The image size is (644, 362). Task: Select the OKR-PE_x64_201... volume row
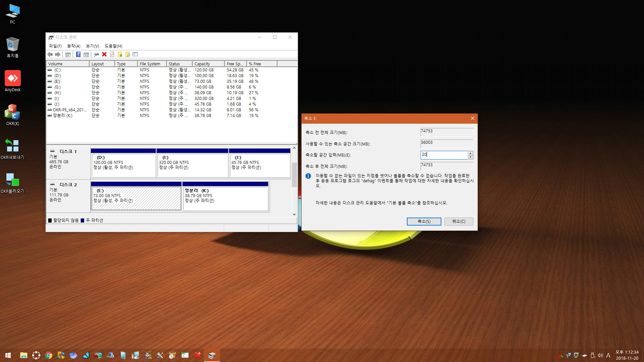171,110
